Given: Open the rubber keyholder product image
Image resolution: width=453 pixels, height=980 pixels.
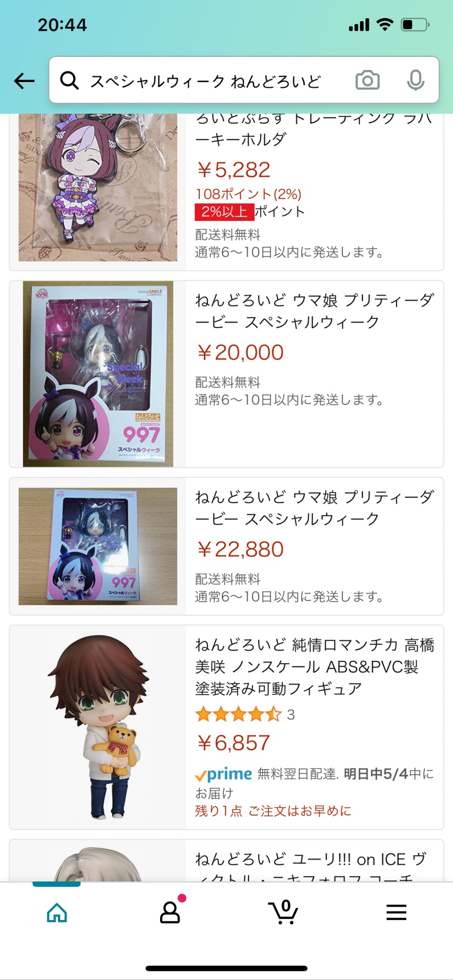Looking at the screenshot, I should pyautogui.click(x=98, y=187).
